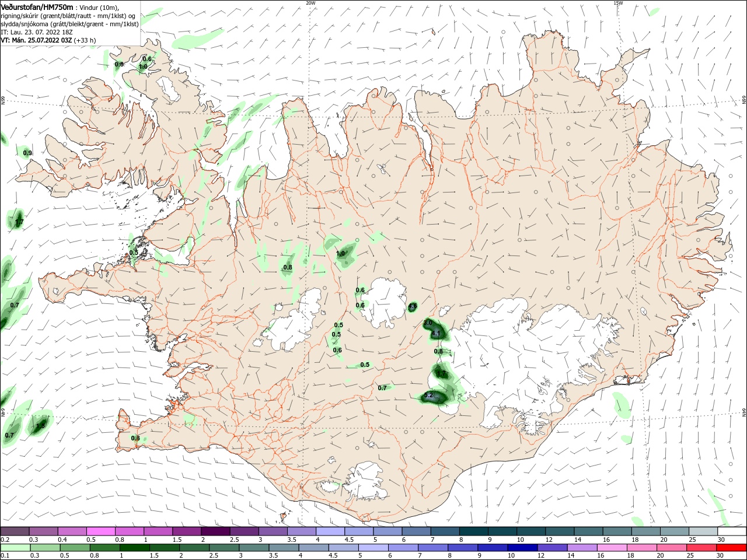Click the 0.2 label on the snow scale

tap(5, 540)
